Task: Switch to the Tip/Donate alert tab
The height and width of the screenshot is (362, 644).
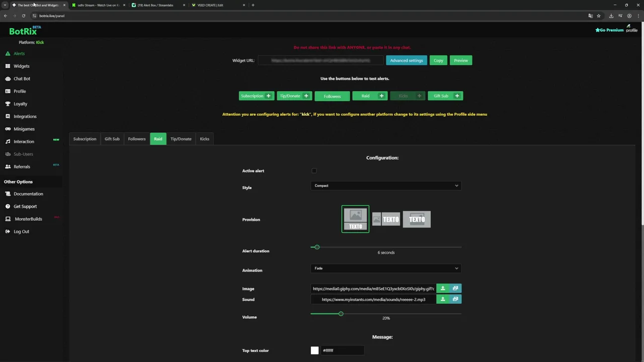Action: point(181,139)
